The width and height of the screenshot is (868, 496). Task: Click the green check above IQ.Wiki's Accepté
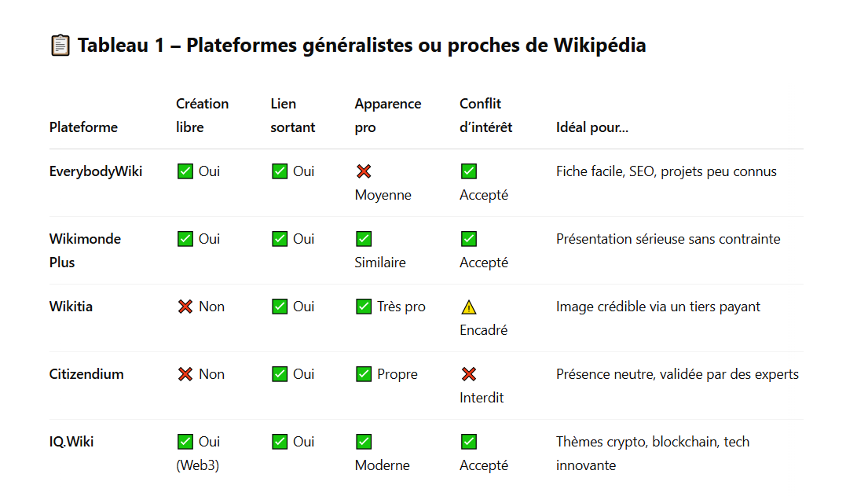click(469, 442)
